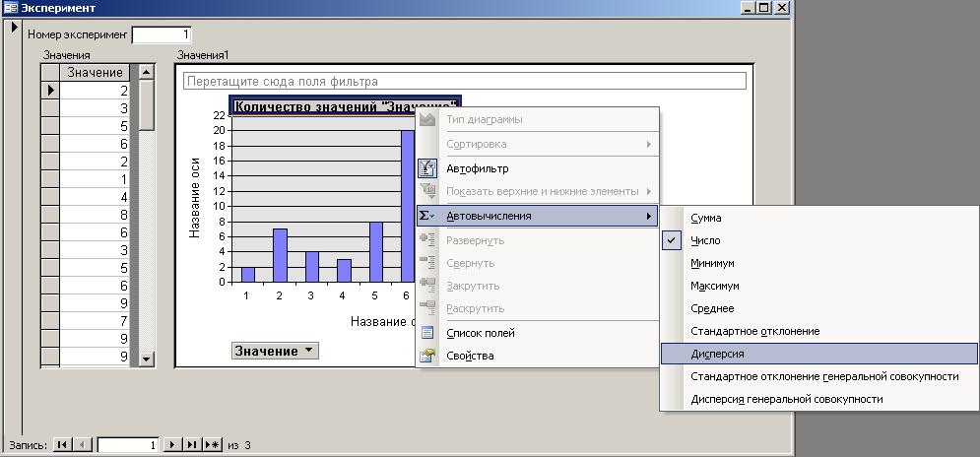Click the chart bar for category 5
Screen dimensions: 980x457
(376, 252)
